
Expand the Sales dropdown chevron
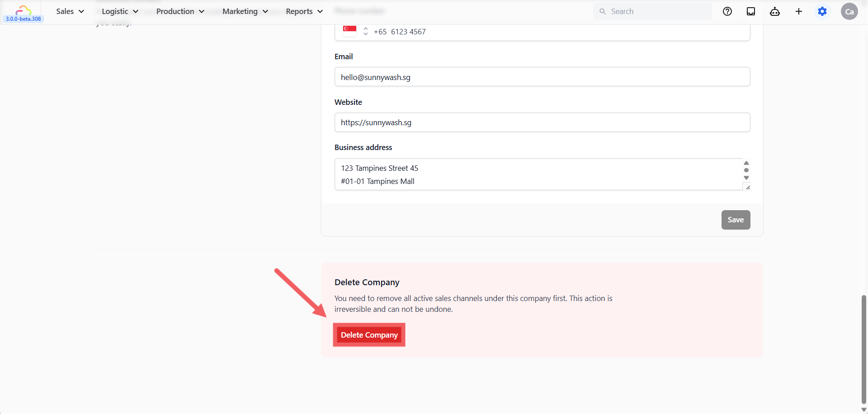pyautogui.click(x=81, y=11)
